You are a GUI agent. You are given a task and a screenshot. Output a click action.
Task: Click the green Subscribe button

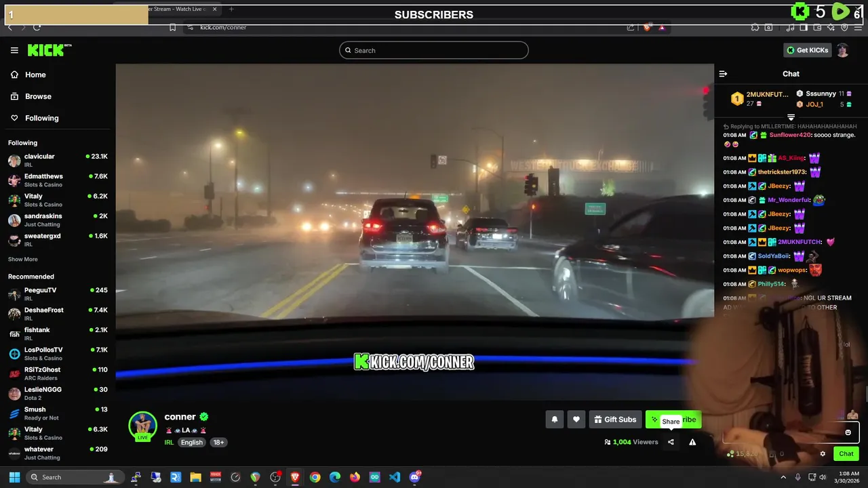click(673, 420)
